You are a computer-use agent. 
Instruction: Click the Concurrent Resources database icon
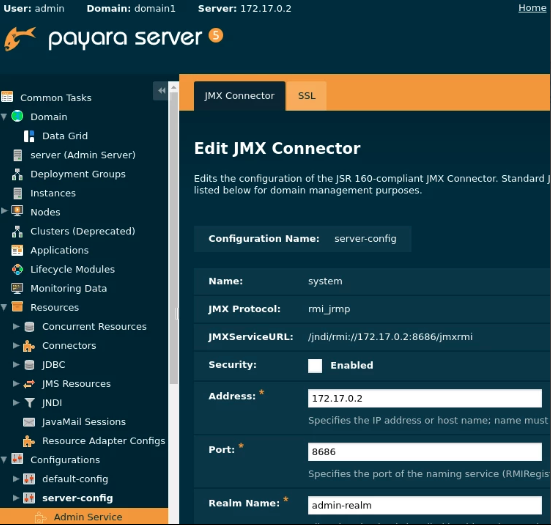(30, 326)
